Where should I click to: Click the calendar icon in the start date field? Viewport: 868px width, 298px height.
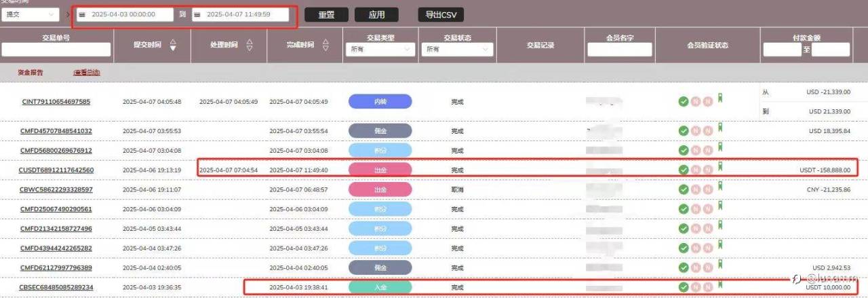pos(82,14)
